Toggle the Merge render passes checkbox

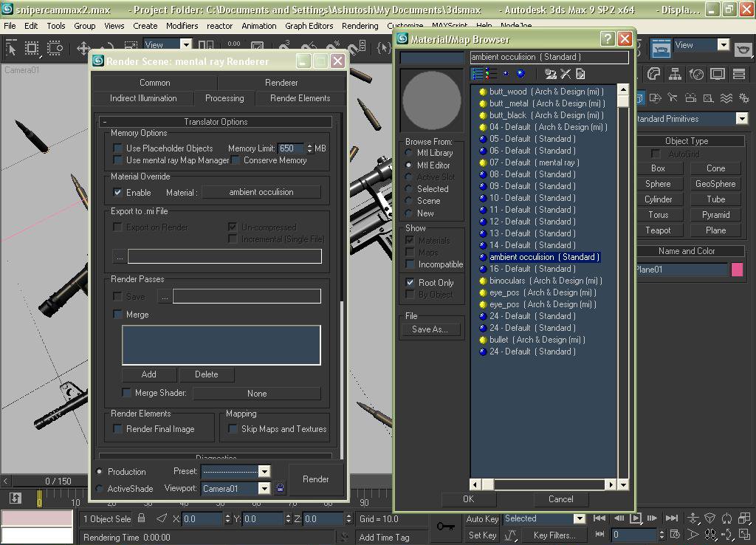click(117, 314)
